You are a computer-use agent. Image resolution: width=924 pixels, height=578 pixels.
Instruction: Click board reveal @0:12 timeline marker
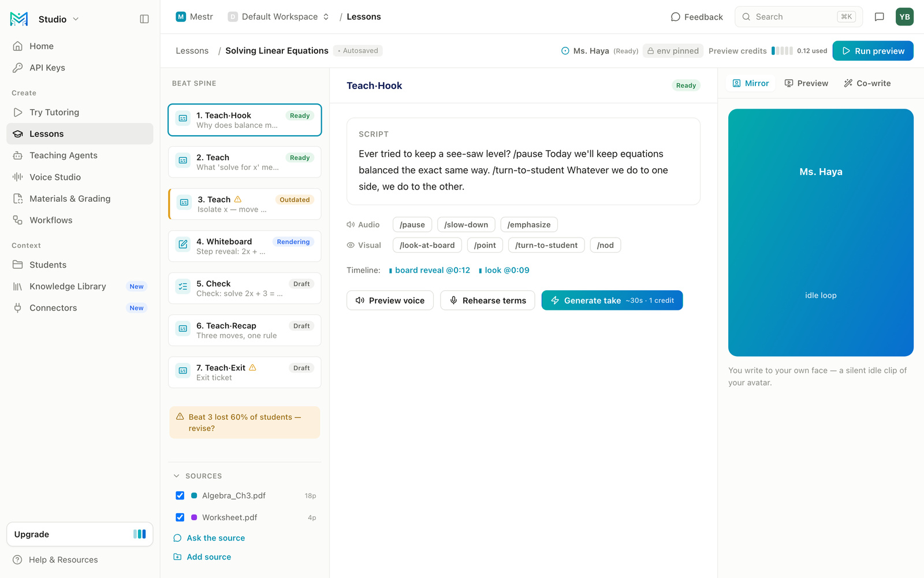pos(430,270)
